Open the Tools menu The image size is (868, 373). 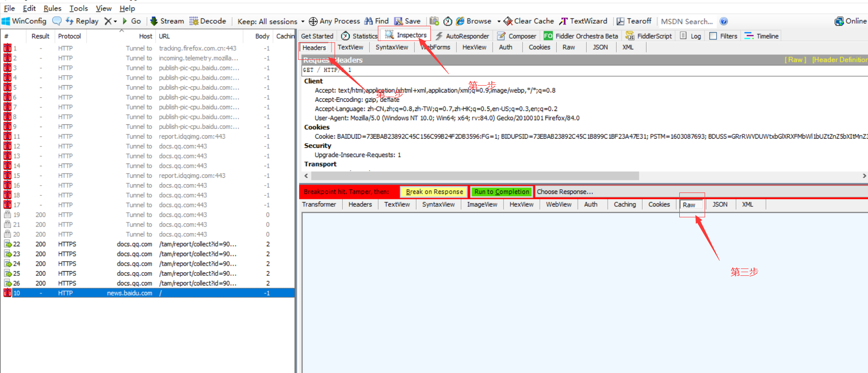(79, 8)
